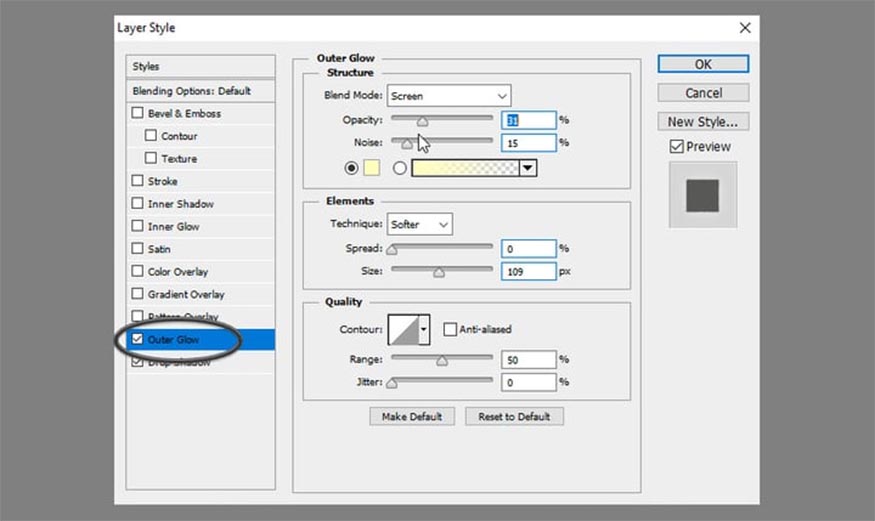This screenshot has width=875, height=521.
Task: Expand the Contour picker dropdown arrow
Action: coord(424,330)
